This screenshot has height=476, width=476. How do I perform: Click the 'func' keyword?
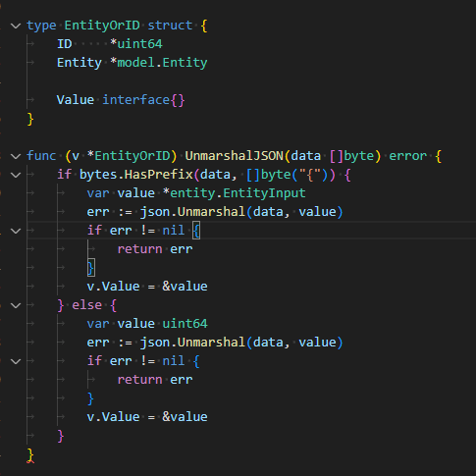41,156
